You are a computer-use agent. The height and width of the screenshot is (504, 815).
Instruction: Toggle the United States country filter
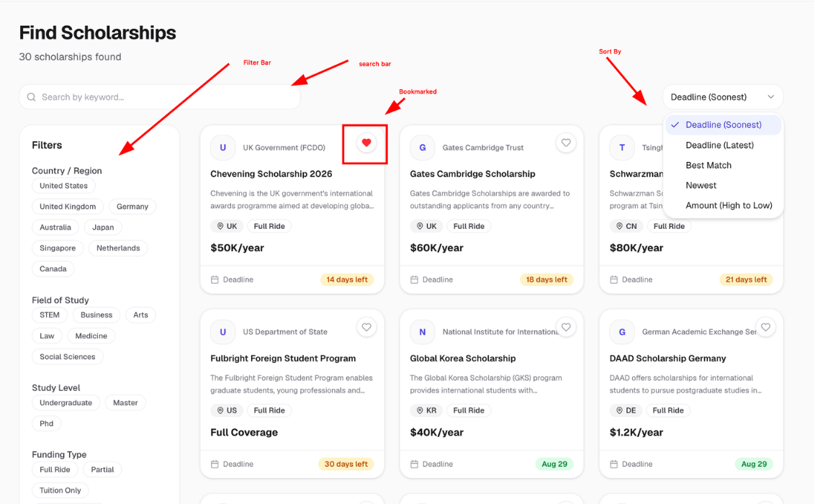pyautogui.click(x=64, y=186)
